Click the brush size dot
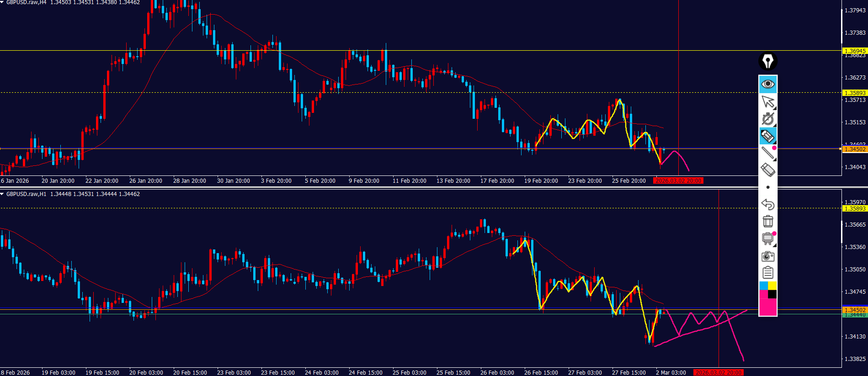 click(768, 187)
